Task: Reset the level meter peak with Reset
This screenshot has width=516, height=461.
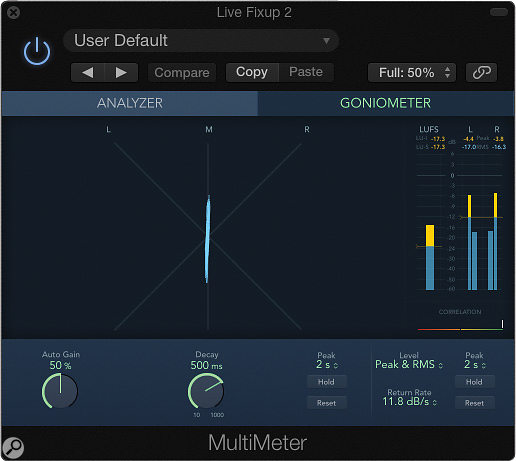Action: click(474, 403)
